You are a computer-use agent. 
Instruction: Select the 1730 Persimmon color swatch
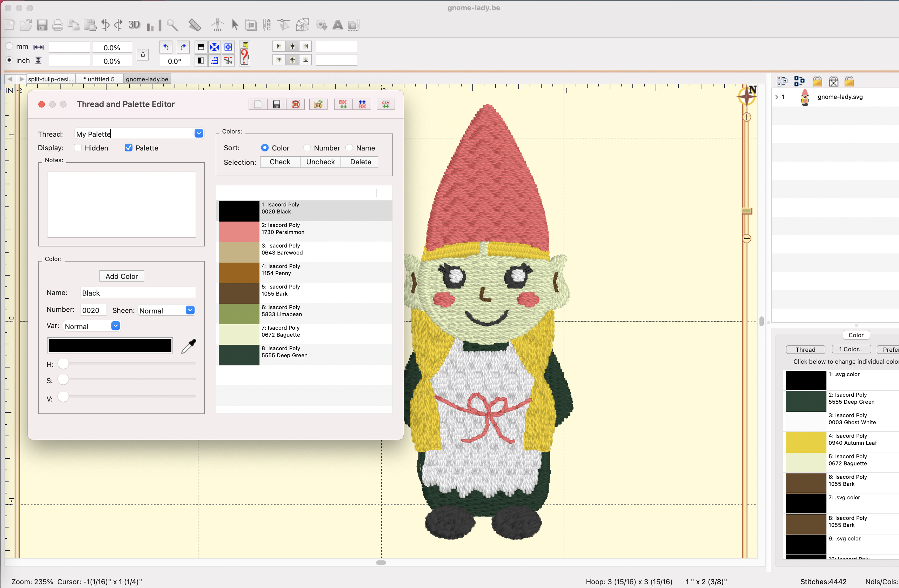click(239, 232)
